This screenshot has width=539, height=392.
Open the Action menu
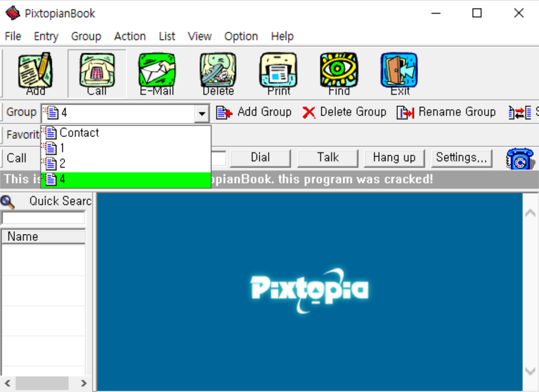[130, 36]
